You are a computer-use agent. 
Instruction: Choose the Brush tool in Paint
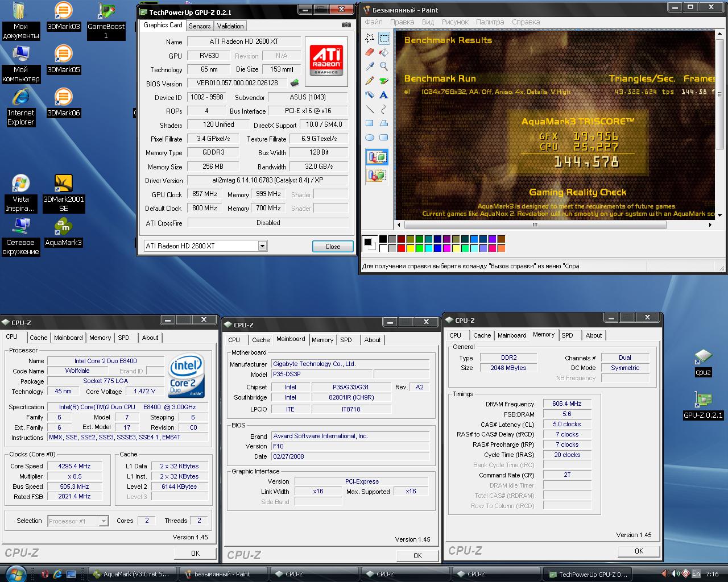tap(384, 81)
